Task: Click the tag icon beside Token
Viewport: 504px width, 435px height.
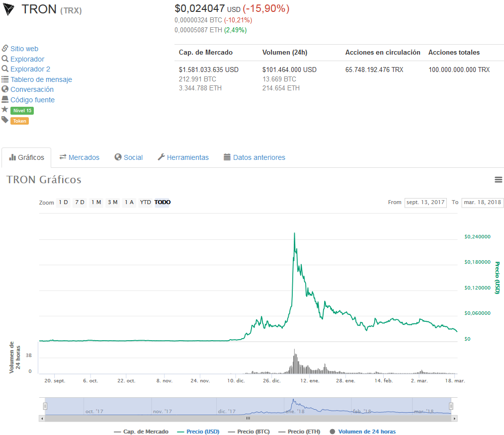Action: coord(5,120)
